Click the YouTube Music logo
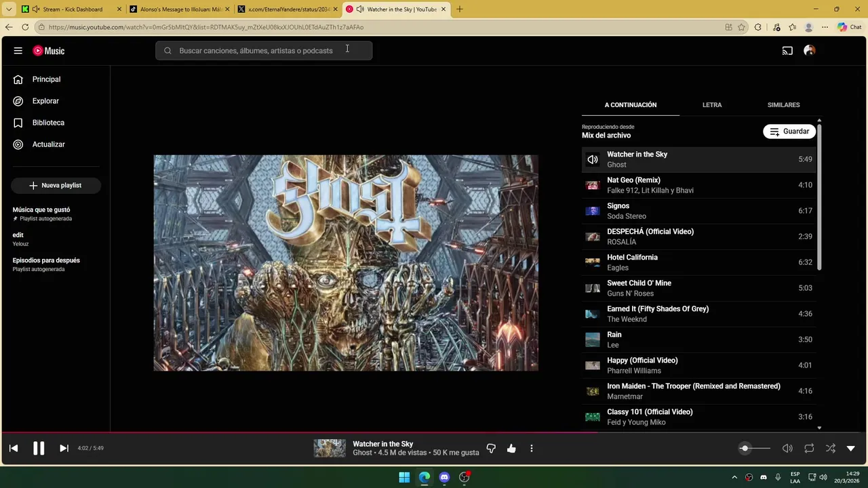The width and height of the screenshot is (868, 488). (x=49, y=51)
